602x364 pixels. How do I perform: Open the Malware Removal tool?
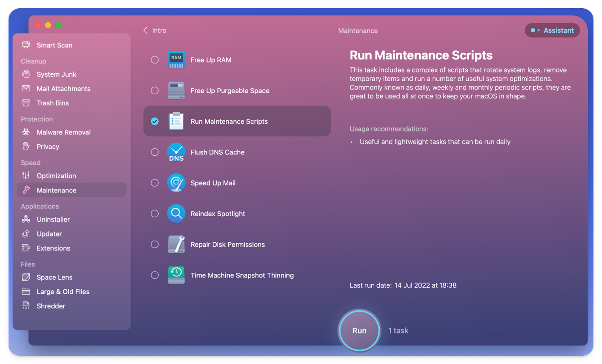63,132
